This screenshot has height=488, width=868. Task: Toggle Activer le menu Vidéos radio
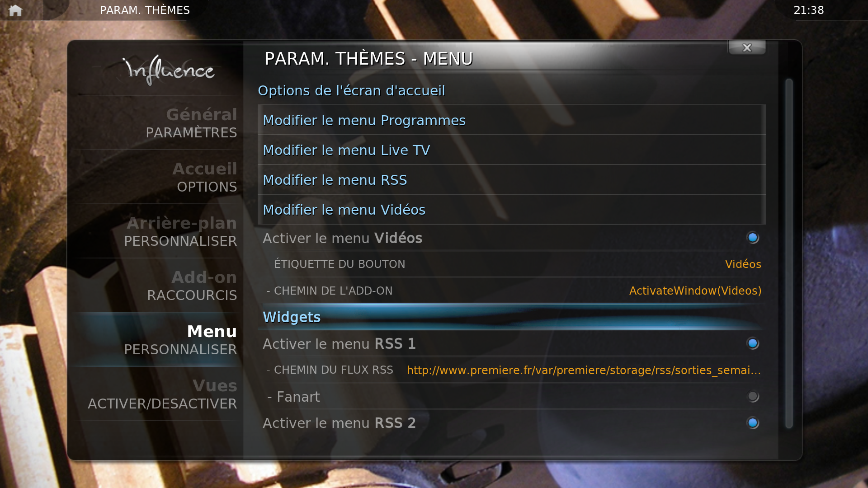point(753,238)
